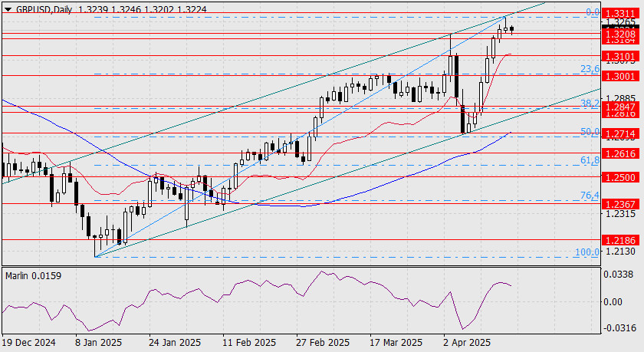Click the 61.8 Fibonacci level label
The image size is (644, 352).
click(590, 160)
